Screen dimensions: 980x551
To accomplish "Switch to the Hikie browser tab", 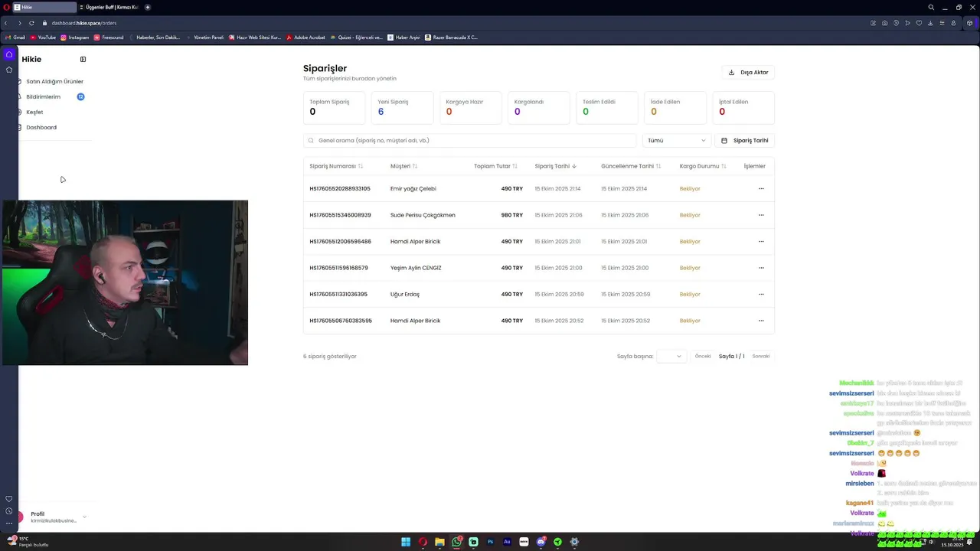I will click(44, 7).
